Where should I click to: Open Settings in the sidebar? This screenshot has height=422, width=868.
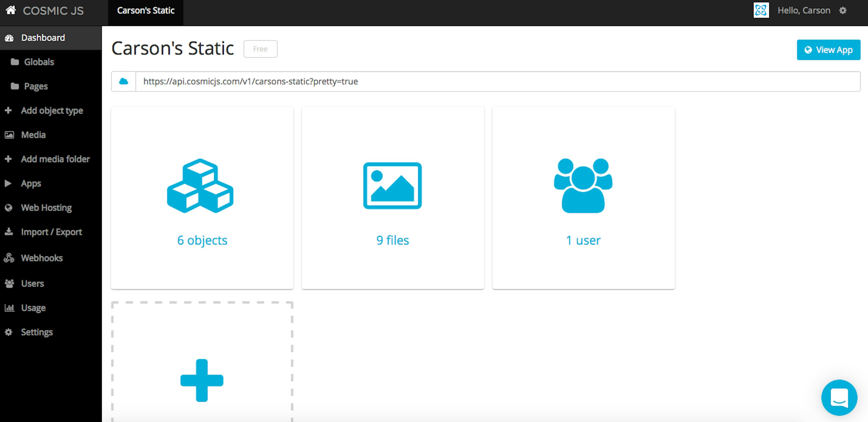pos(37,332)
